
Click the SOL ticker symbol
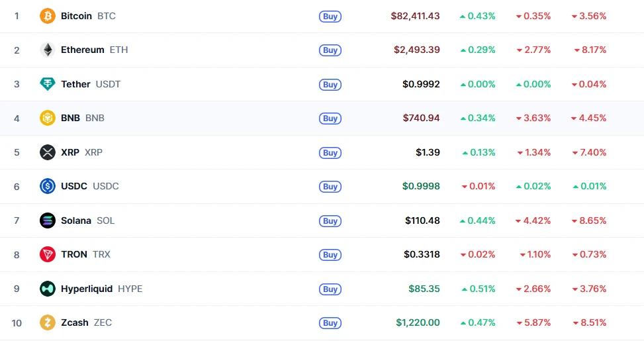[105, 220]
